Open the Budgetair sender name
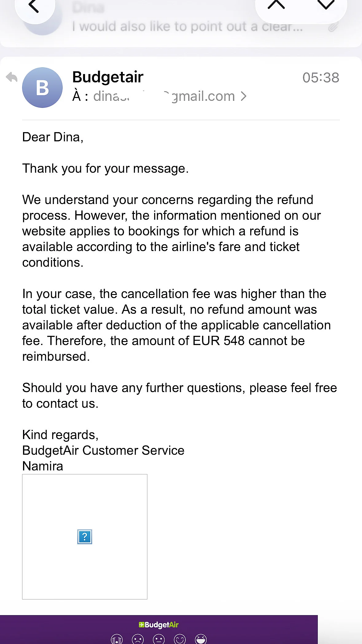The height and width of the screenshot is (644, 362). pyautogui.click(x=108, y=77)
